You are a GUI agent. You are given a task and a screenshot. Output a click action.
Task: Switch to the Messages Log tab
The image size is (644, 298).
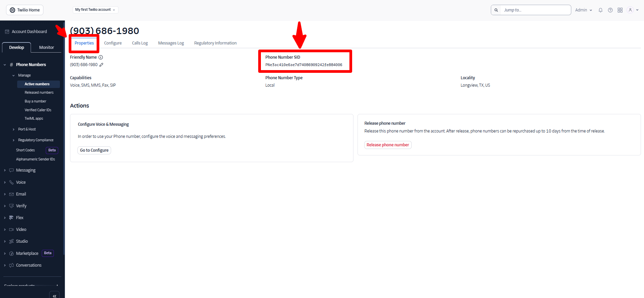coord(171,43)
